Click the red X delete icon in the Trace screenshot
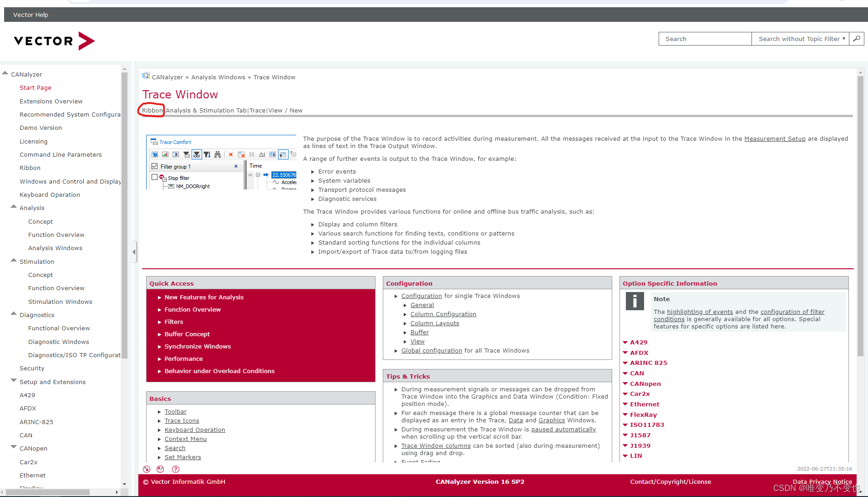Viewport: 868px width, 497px height. [x=231, y=154]
